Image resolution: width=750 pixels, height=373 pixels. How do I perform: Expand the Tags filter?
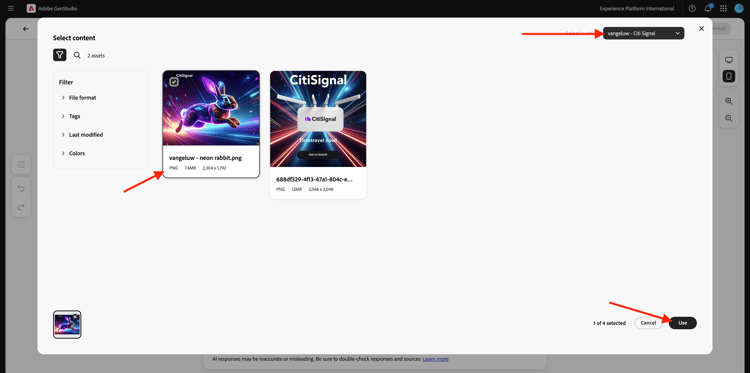tap(71, 116)
